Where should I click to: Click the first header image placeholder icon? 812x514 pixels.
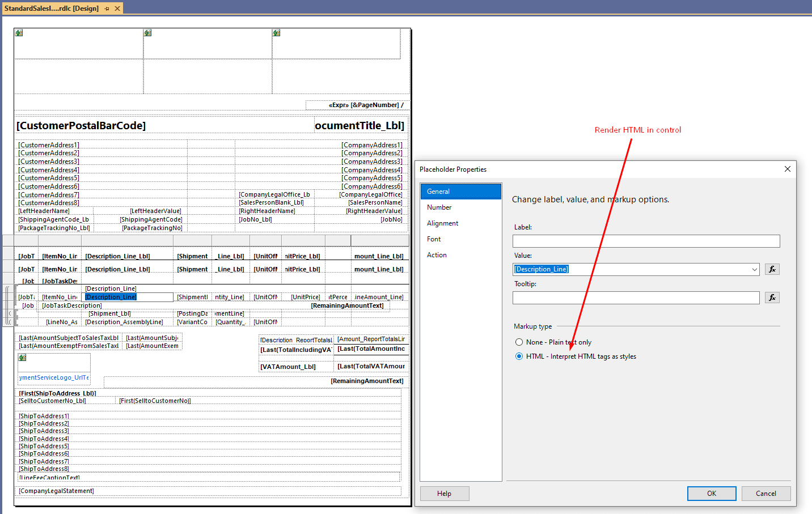tap(19, 33)
